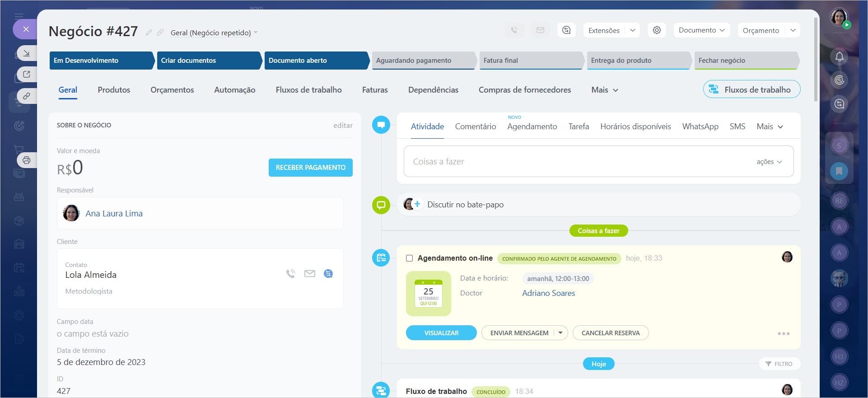Open the Geral (Negócio repetido) pipeline dropdown
Image resolution: width=868 pixels, height=398 pixels.
pyautogui.click(x=214, y=33)
